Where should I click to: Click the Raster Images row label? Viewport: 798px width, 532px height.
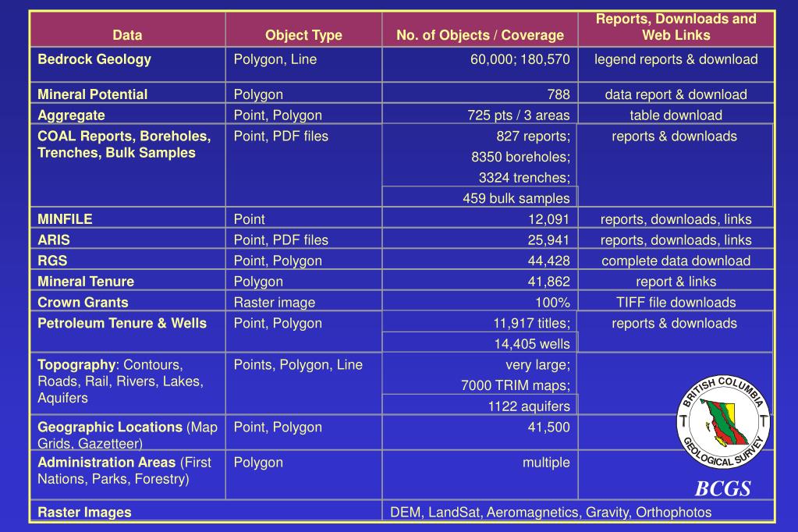[84, 512]
